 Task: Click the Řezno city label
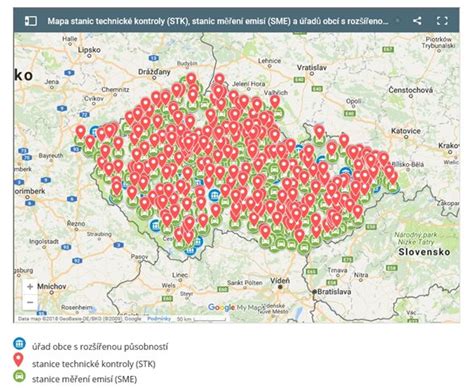coord(76,224)
